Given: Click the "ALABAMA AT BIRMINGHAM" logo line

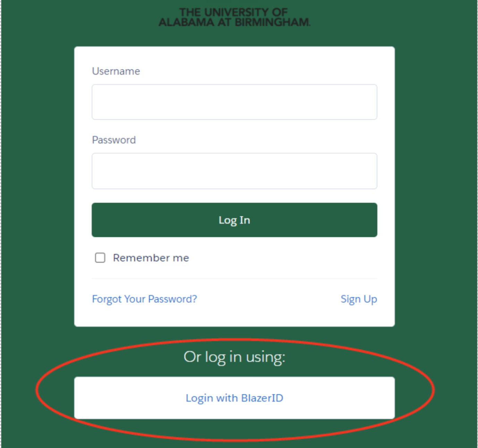Looking at the screenshot, I should pyautogui.click(x=234, y=22).
